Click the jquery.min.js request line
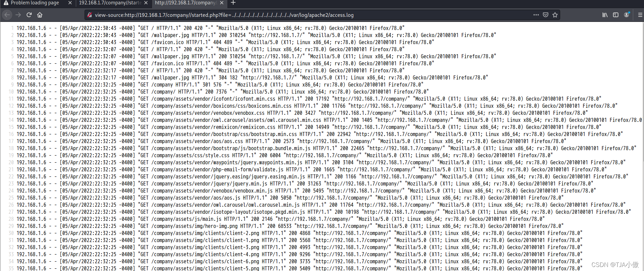 (305, 183)
